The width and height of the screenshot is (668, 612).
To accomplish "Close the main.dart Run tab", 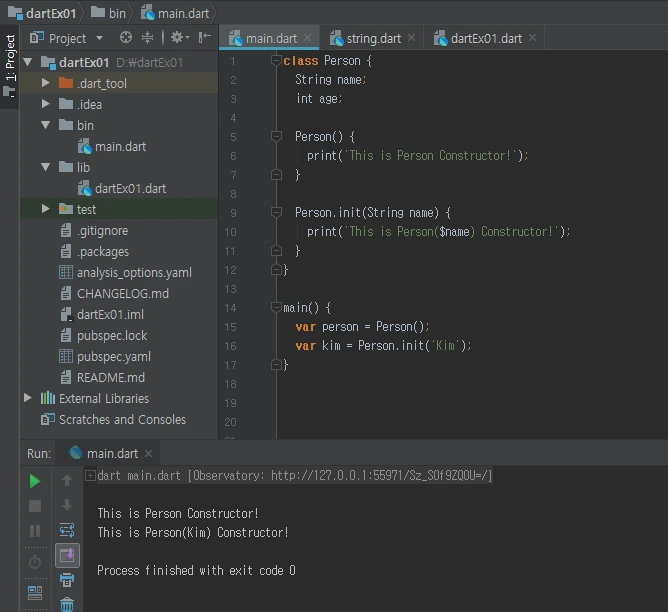I will click(x=148, y=454).
